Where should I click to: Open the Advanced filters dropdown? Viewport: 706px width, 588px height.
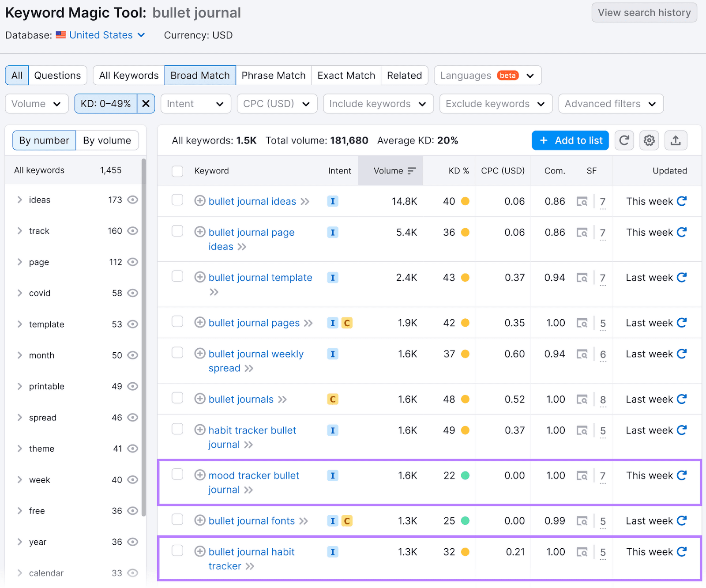(x=611, y=103)
